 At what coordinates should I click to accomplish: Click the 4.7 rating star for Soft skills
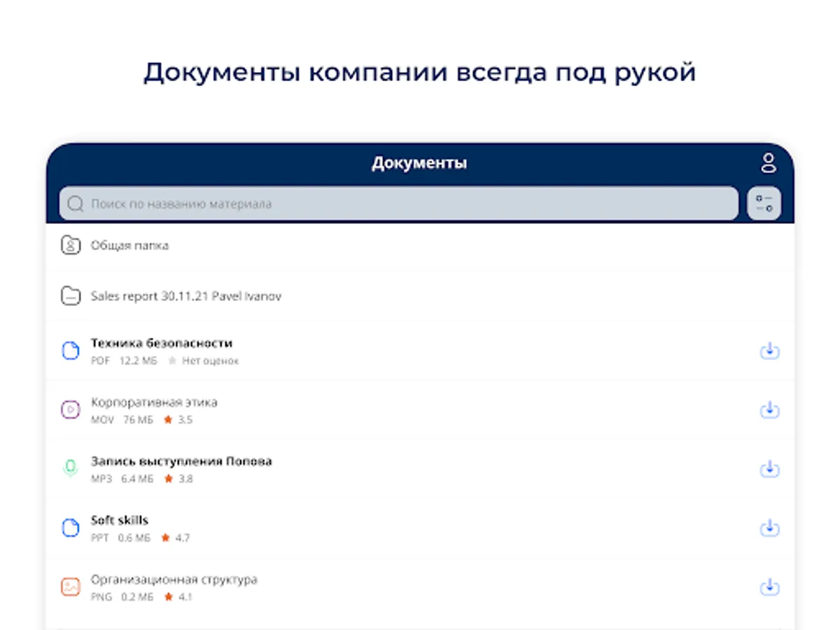[x=166, y=538]
